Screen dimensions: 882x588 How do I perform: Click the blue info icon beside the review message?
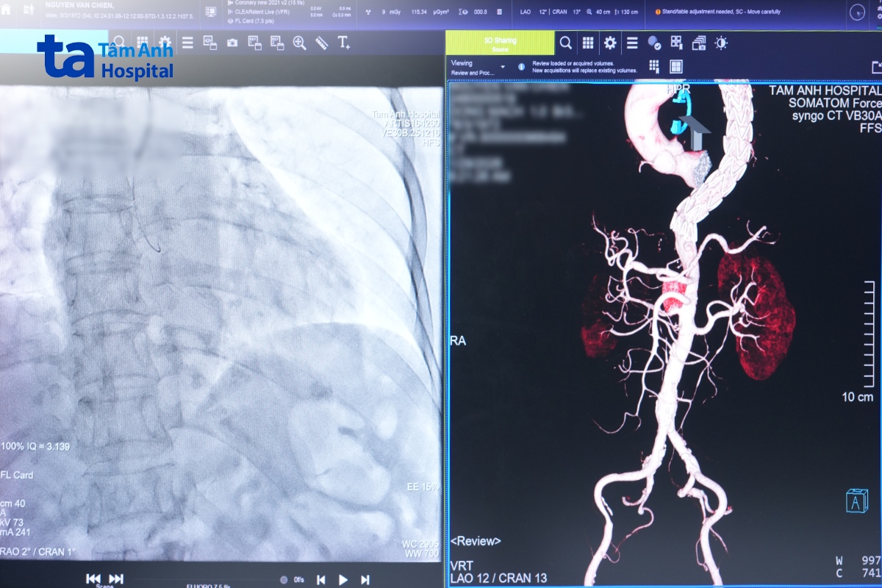point(521,66)
